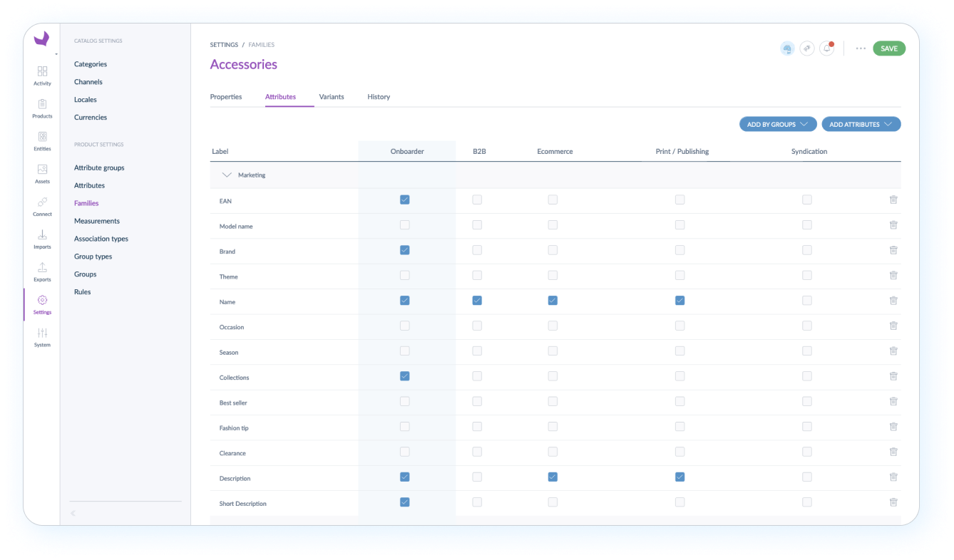954x560 pixels.
Task: Switch to the Variants tab
Action: tap(332, 96)
